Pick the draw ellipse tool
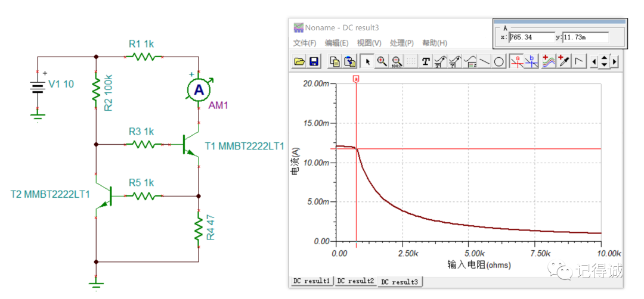 (x=499, y=61)
